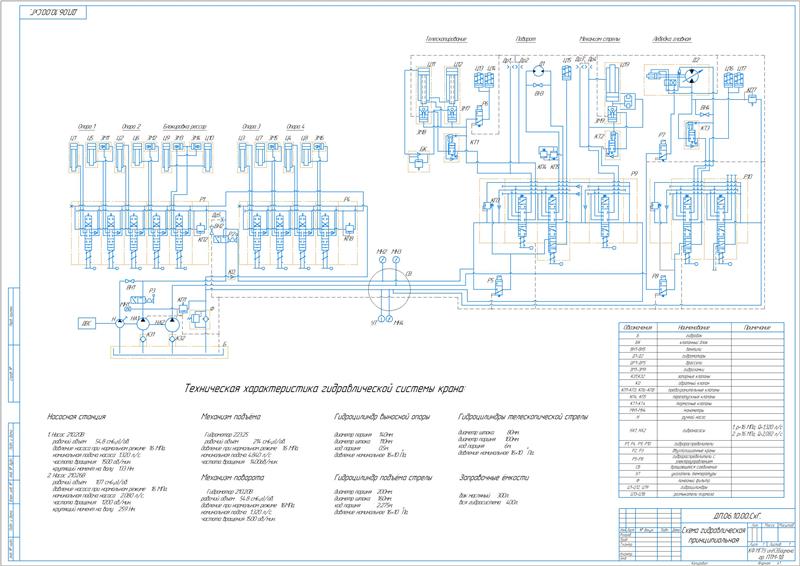The height and width of the screenshot is (566, 800).
Task: Select the 'Телескопирование' section label
Action: pos(445,39)
